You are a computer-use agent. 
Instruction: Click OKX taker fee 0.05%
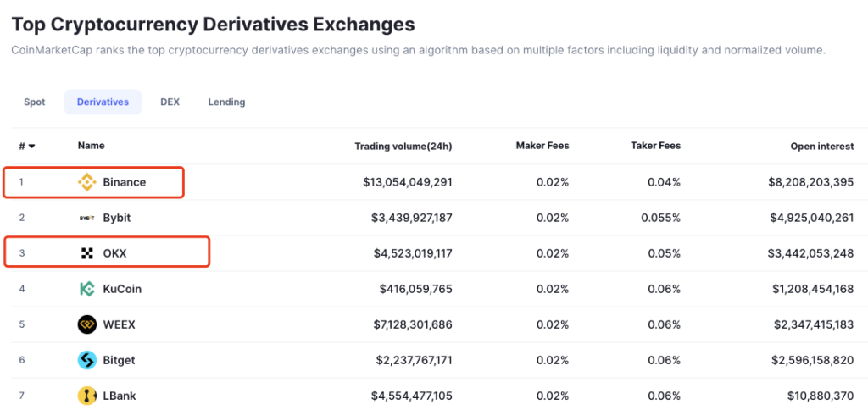(665, 253)
